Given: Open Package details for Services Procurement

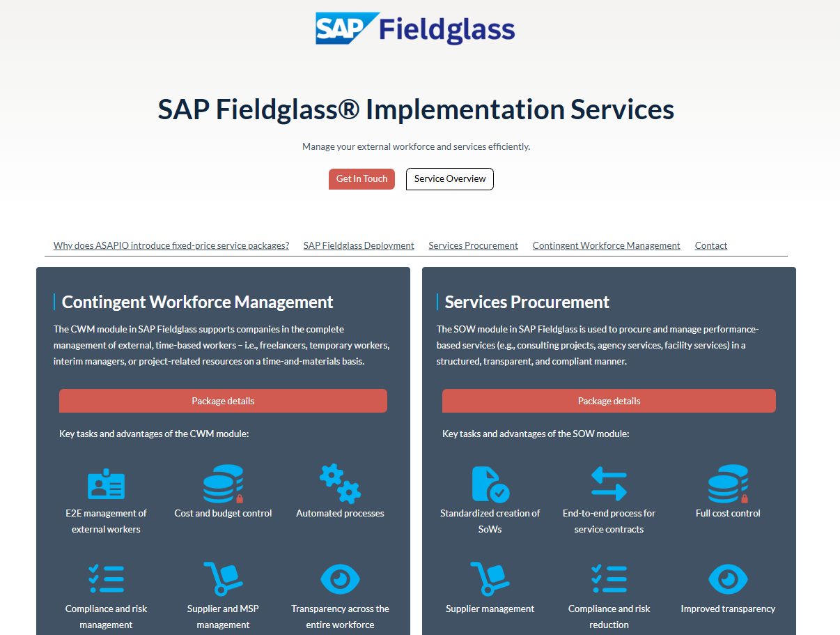Looking at the screenshot, I should click(609, 401).
